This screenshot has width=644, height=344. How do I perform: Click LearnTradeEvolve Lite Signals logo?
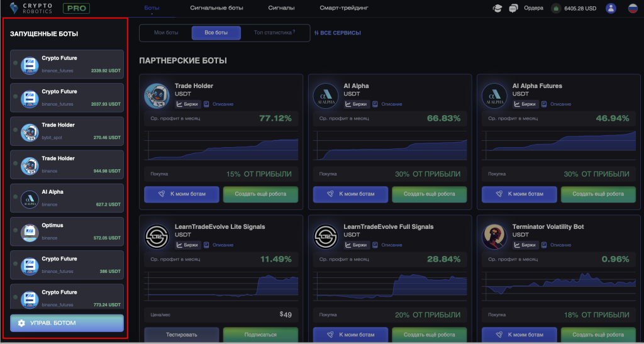click(157, 236)
